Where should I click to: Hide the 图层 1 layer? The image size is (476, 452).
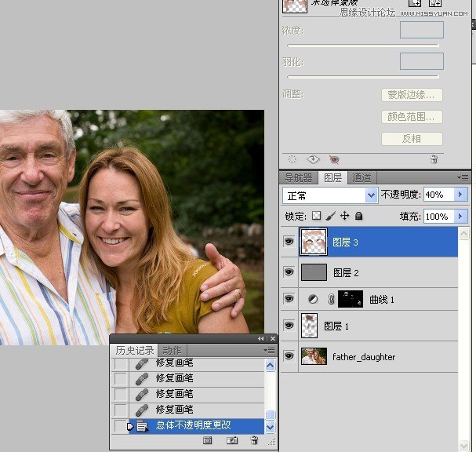pyautogui.click(x=289, y=326)
